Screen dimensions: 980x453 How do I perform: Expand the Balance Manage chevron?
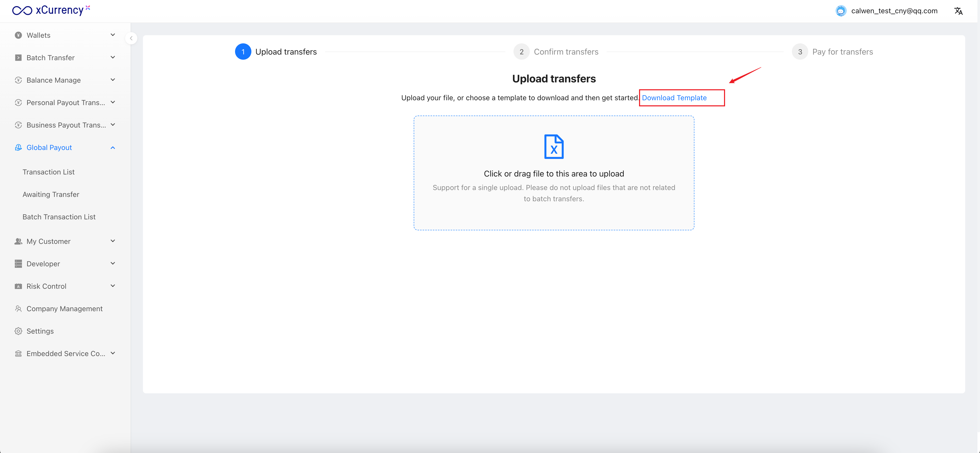pos(113,80)
